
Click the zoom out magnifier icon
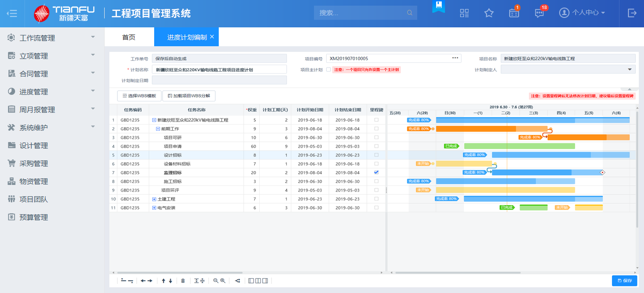[x=215, y=281]
